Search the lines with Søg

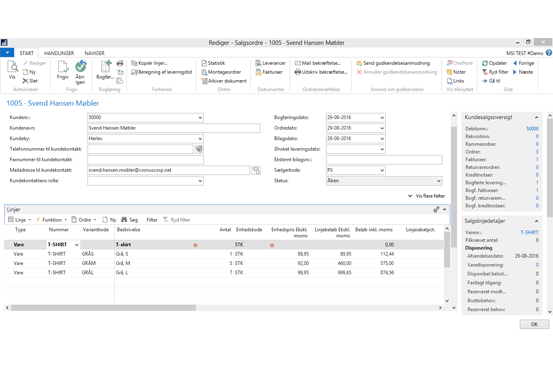129,220
